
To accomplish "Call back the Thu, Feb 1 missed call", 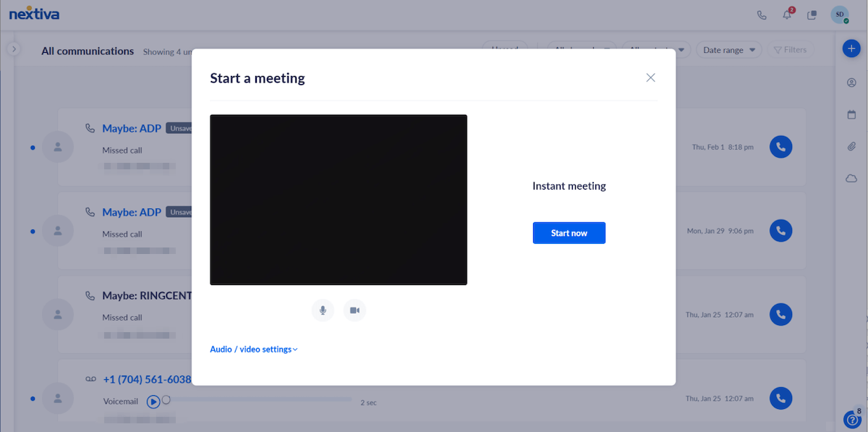I will [780, 147].
